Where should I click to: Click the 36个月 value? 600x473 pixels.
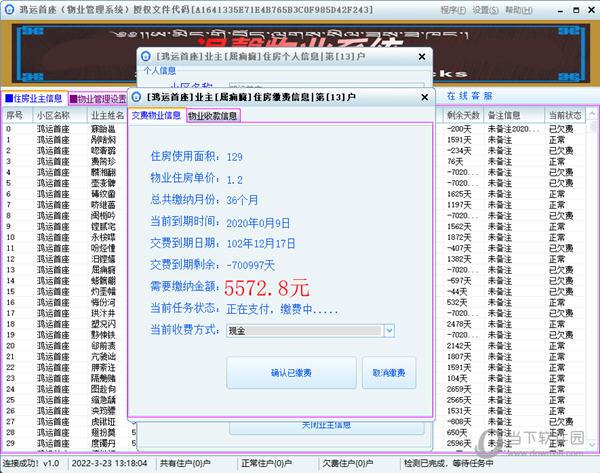(x=242, y=200)
